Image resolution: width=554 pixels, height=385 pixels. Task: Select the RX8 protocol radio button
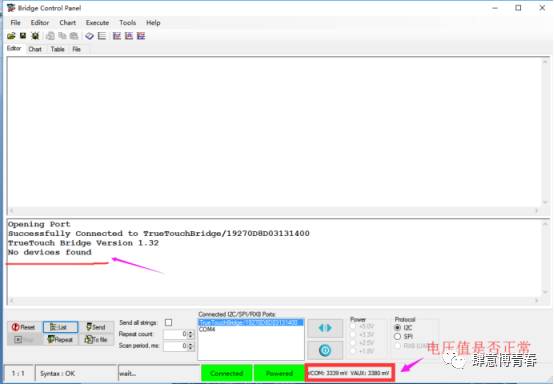tap(397, 345)
